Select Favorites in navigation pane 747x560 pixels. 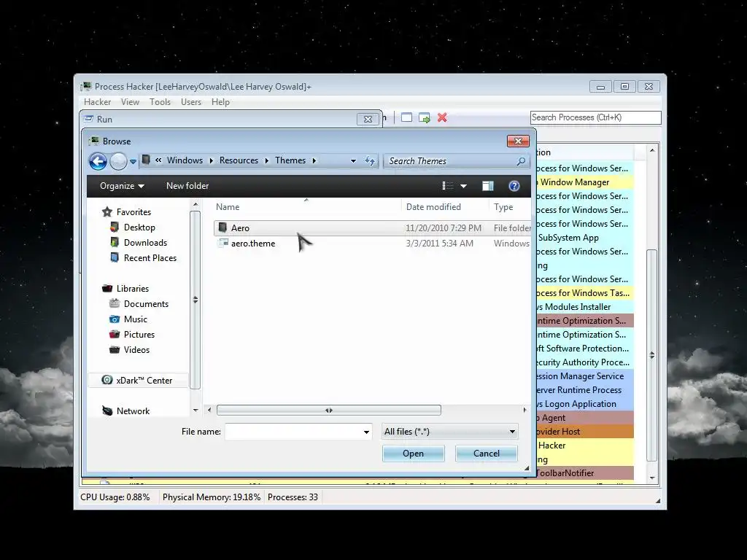[133, 212]
